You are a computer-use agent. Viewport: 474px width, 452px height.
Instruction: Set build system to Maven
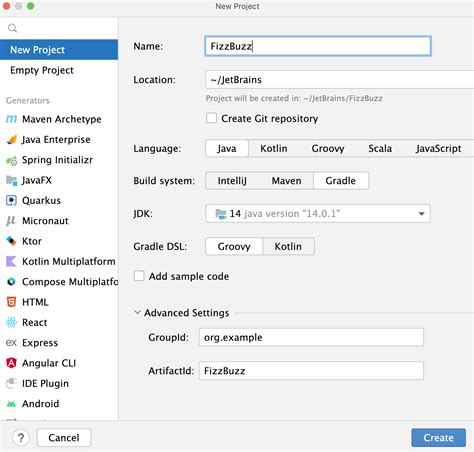tap(286, 181)
